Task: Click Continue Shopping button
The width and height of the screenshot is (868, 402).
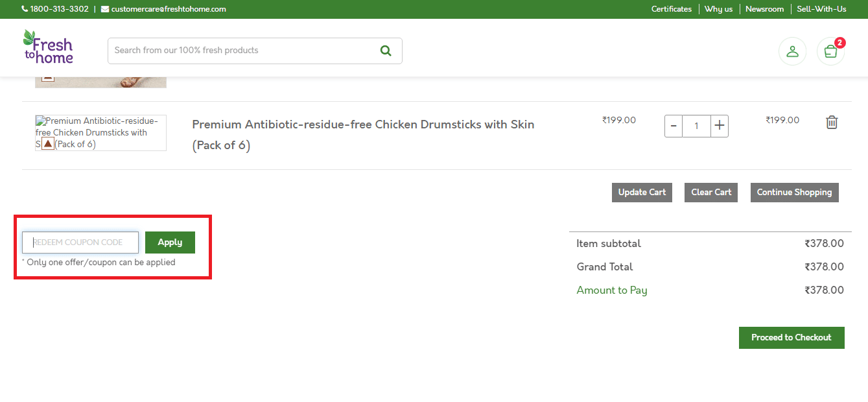Action: [794, 193]
